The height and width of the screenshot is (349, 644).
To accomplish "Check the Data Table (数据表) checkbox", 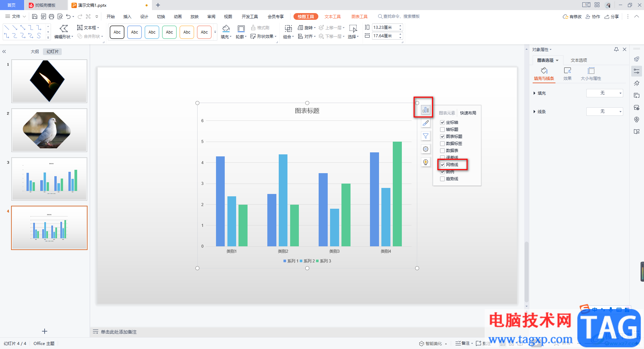I will click(442, 151).
